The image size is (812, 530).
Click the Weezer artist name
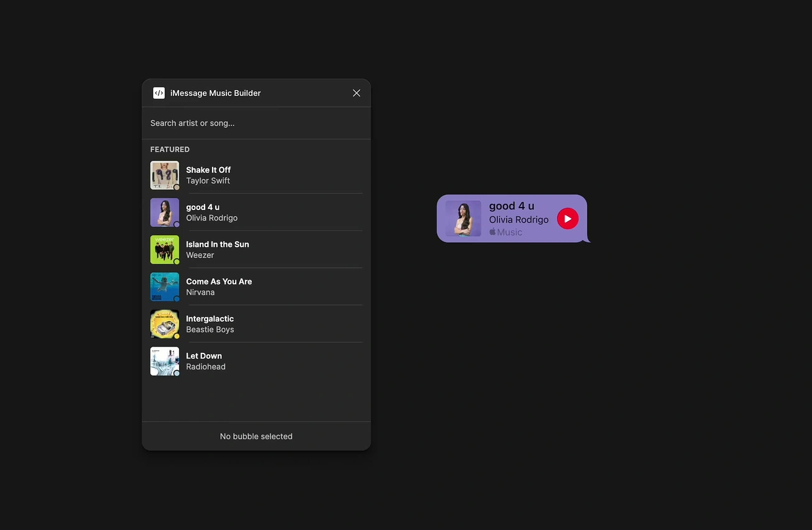[x=200, y=255]
